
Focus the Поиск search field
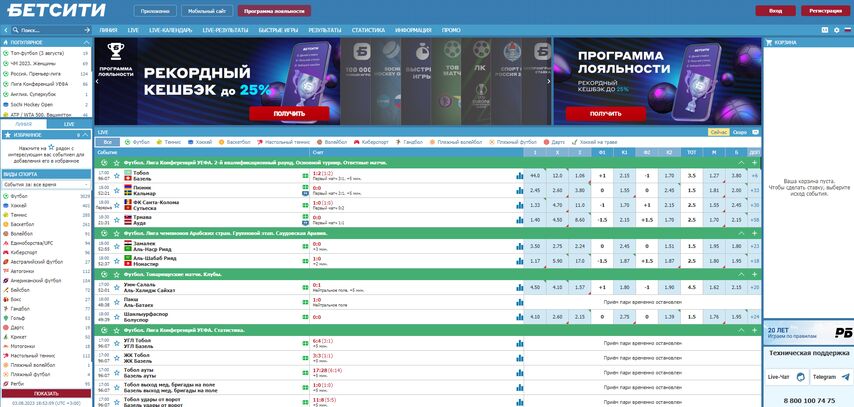tap(47, 31)
